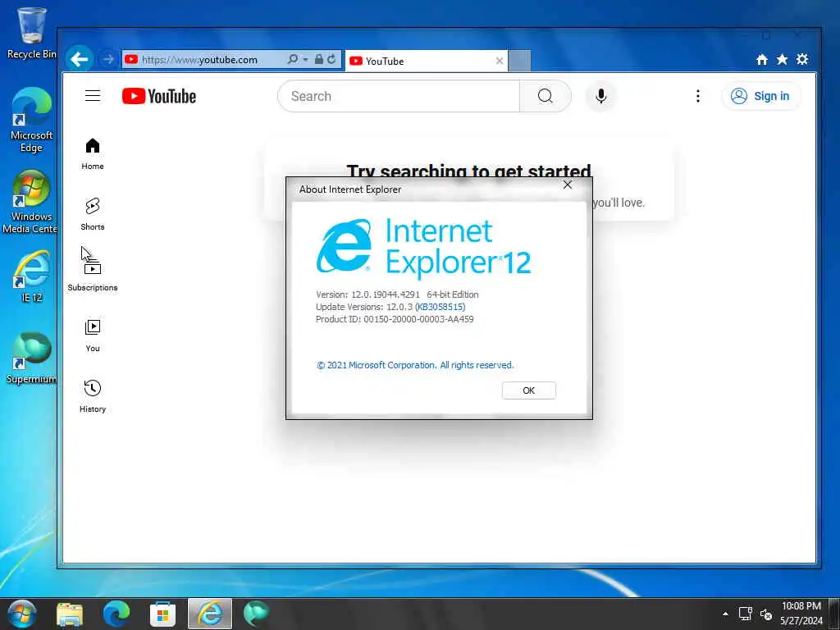Image resolution: width=840 pixels, height=630 pixels.
Task: Open the address bar search magnifier
Action: pos(293,59)
